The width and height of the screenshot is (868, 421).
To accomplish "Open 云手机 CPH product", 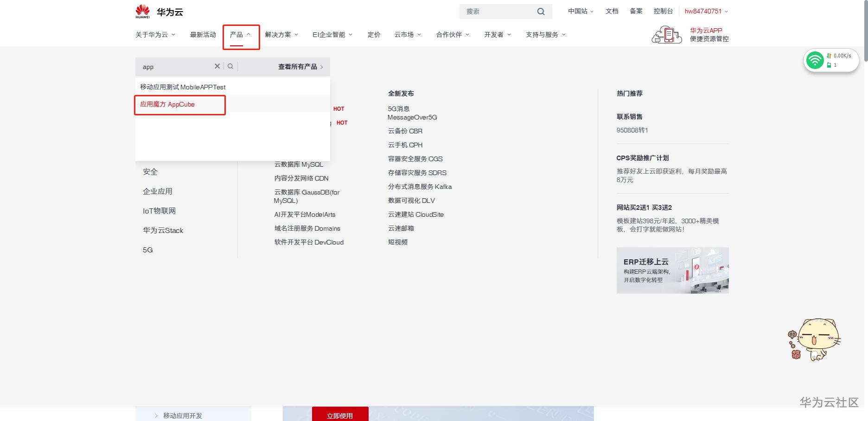I will tap(405, 145).
